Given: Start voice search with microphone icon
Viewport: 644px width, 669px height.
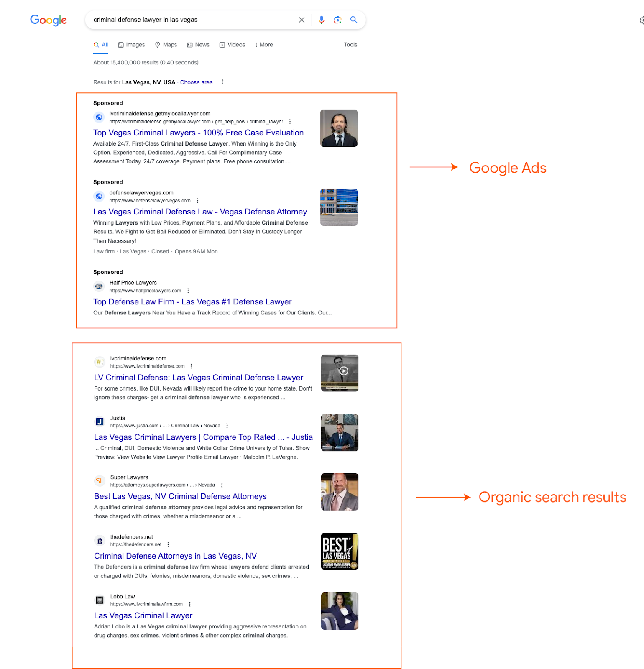Looking at the screenshot, I should [321, 20].
